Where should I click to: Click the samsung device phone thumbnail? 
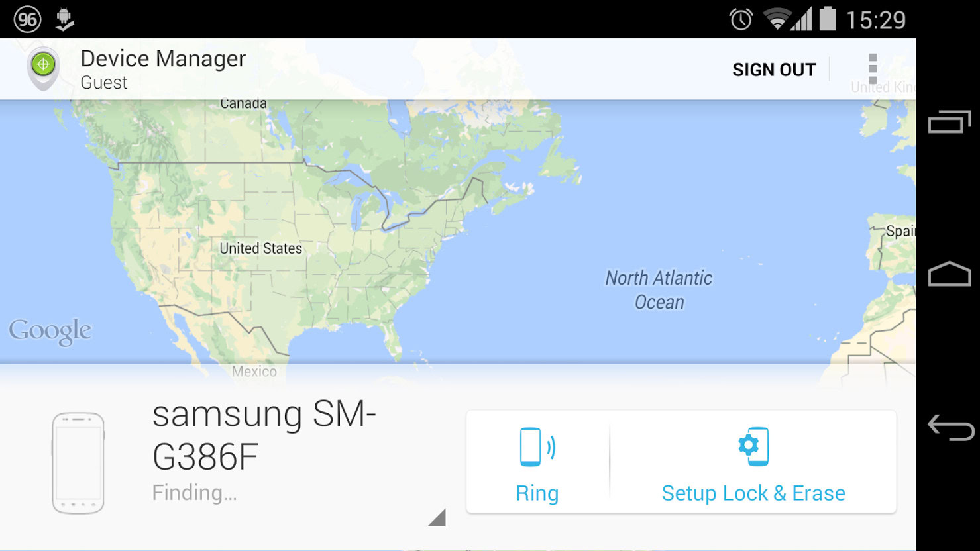click(78, 462)
